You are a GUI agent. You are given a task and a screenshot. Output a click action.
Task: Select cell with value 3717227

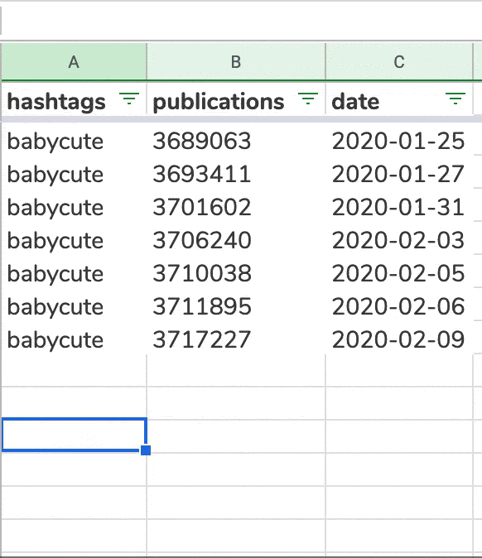tap(236, 339)
